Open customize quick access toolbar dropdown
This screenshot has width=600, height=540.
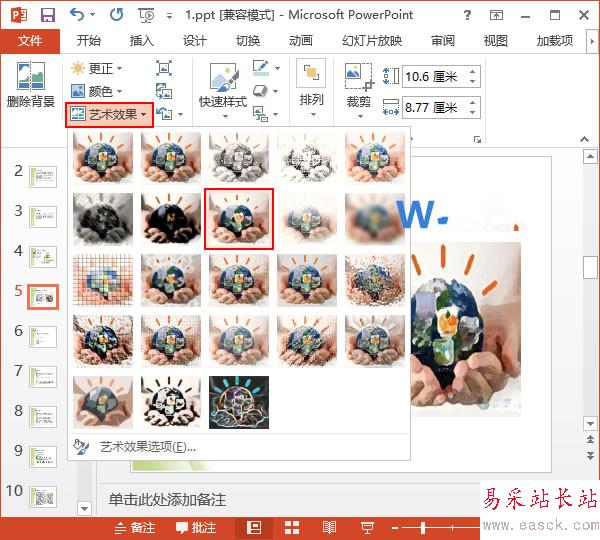[x=169, y=16]
